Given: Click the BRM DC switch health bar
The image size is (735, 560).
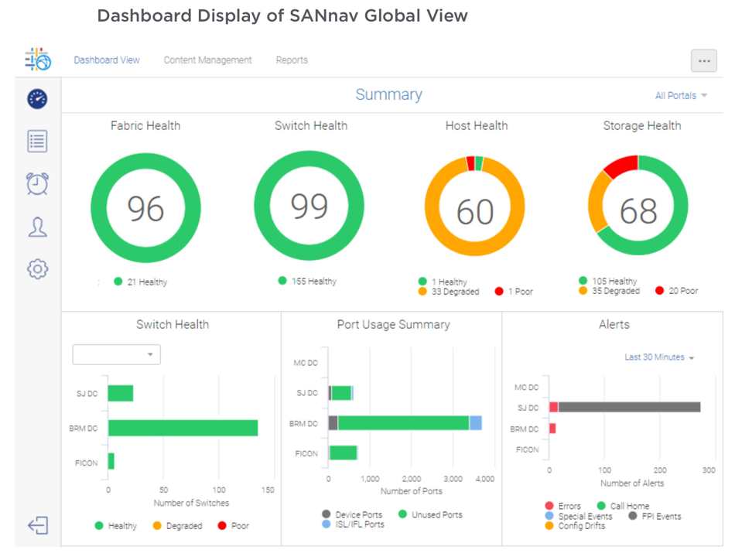Looking at the screenshot, I should pyautogui.click(x=183, y=428).
